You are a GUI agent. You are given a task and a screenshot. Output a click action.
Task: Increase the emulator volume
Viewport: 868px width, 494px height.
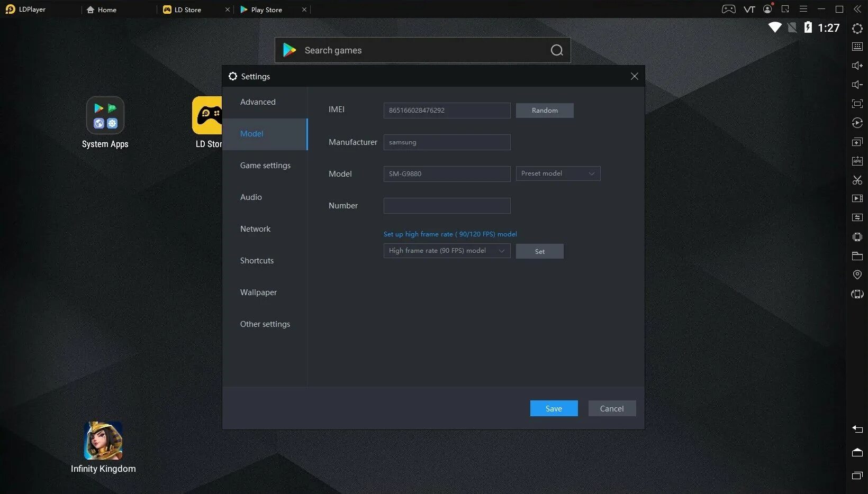coord(857,65)
